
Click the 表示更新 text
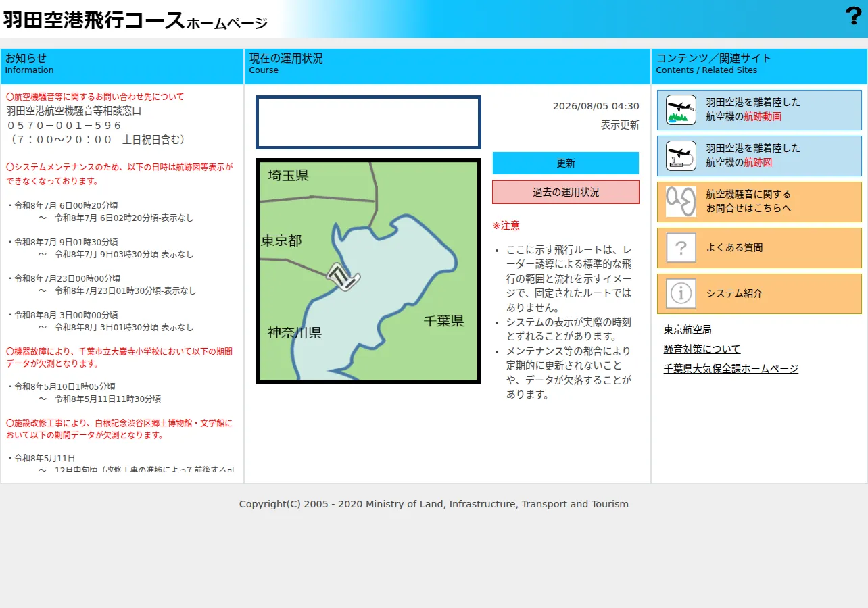(620, 125)
